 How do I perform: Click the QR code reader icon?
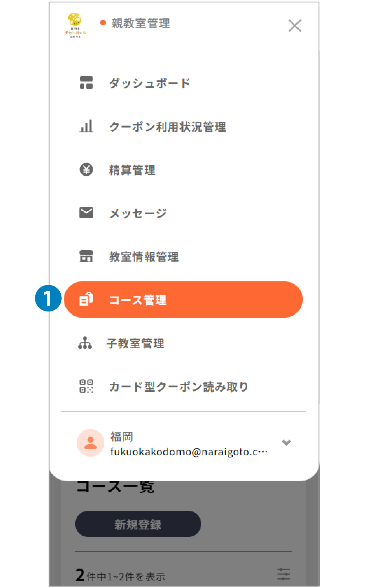click(x=86, y=386)
